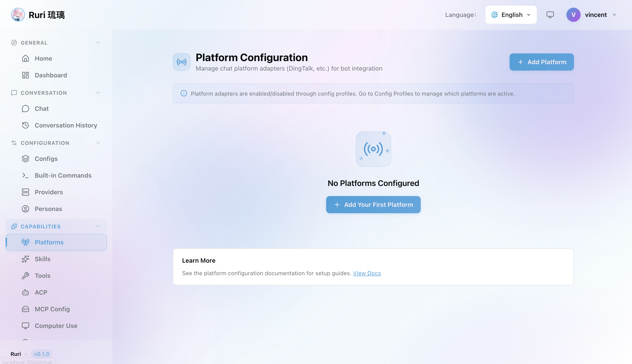
Task: Click the Ruri avatar logo
Action: (x=18, y=15)
